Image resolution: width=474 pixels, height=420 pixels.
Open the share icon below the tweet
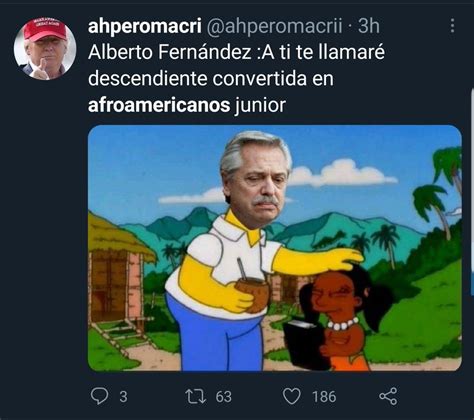point(388,396)
